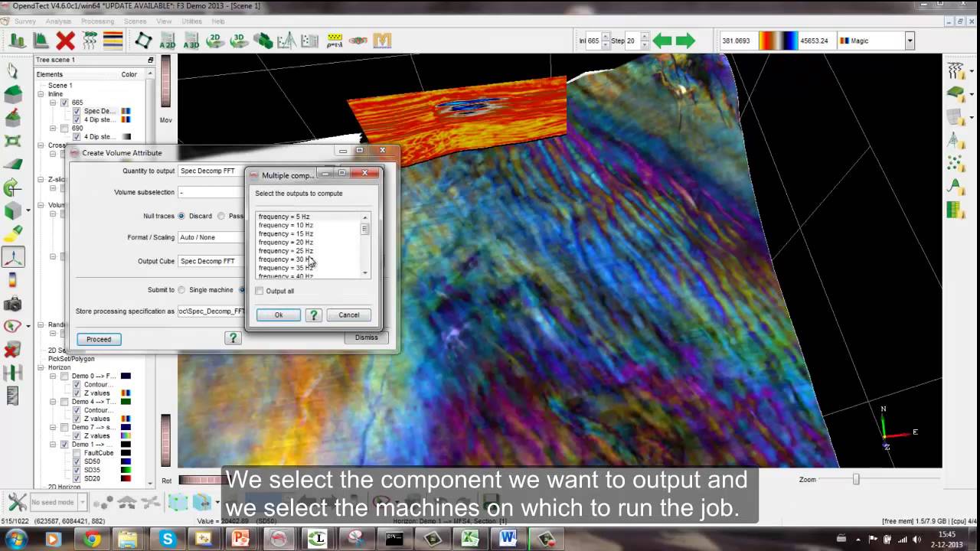Click the yellow M Madagascar icon
The image size is (980, 551).
tap(382, 41)
